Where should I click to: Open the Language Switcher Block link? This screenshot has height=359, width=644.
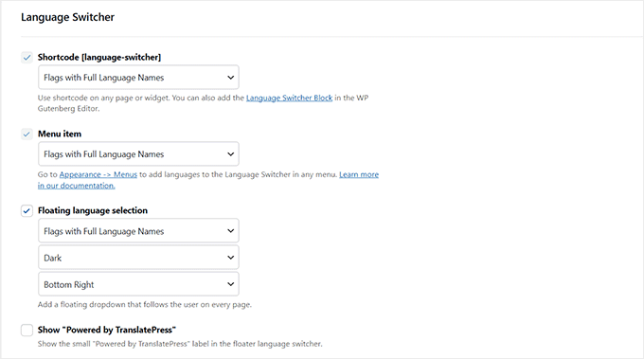(x=289, y=98)
